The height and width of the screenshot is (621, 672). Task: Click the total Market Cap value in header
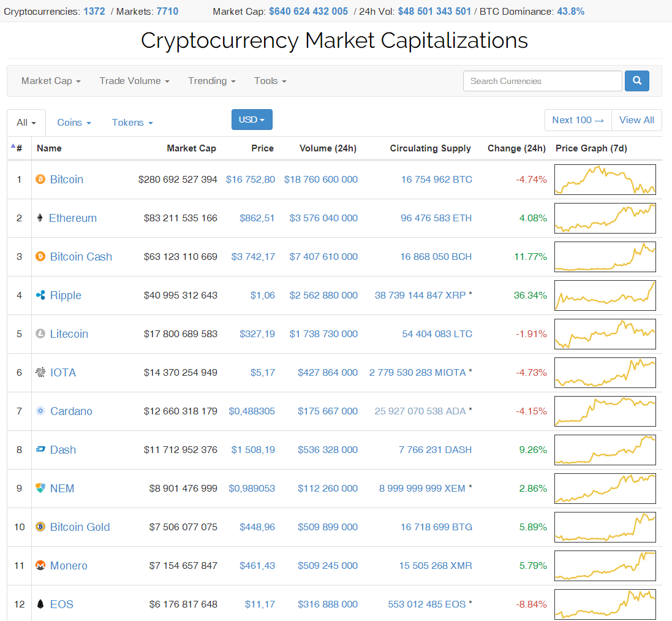[309, 11]
